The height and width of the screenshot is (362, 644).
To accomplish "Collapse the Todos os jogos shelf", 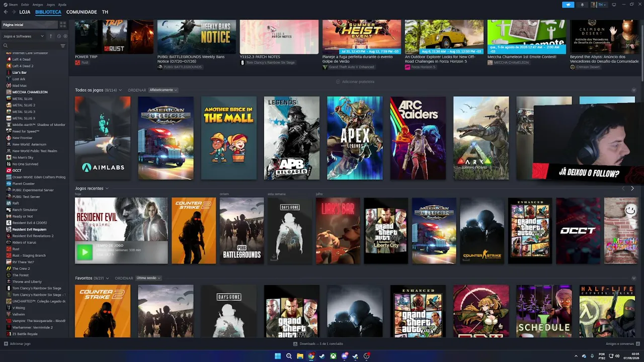I will pos(633,90).
